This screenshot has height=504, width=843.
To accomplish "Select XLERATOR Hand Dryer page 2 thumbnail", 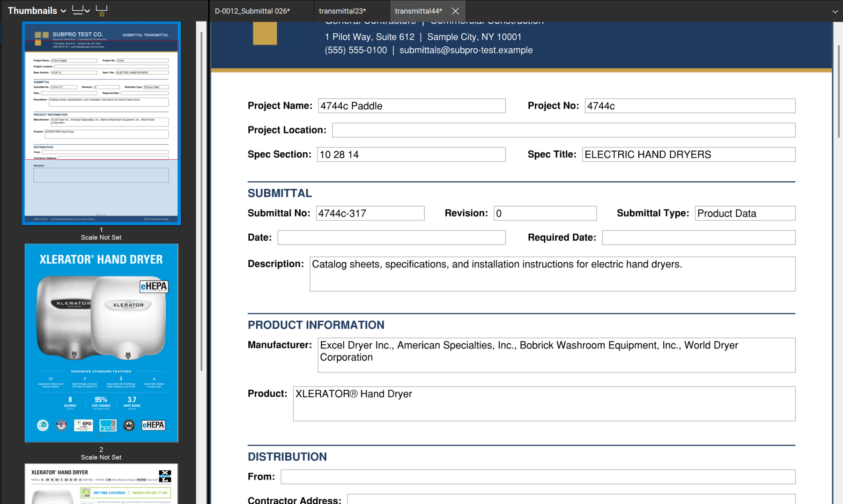I will [101, 343].
